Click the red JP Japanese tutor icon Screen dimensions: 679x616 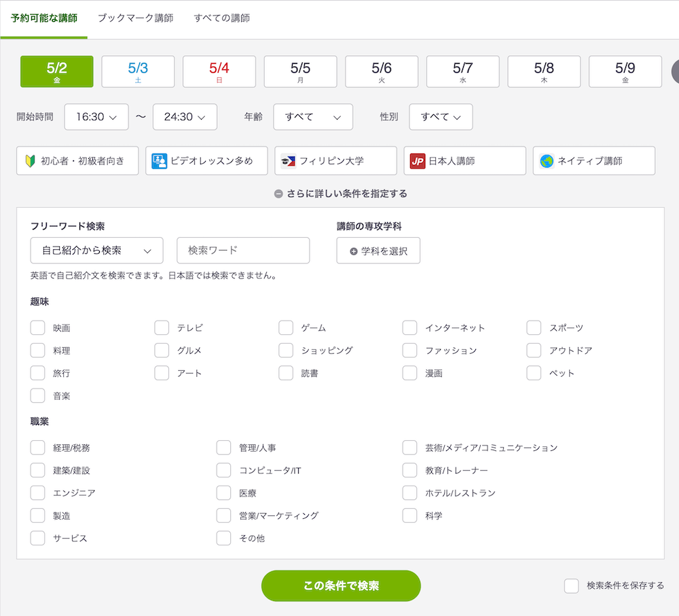pos(418,161)
